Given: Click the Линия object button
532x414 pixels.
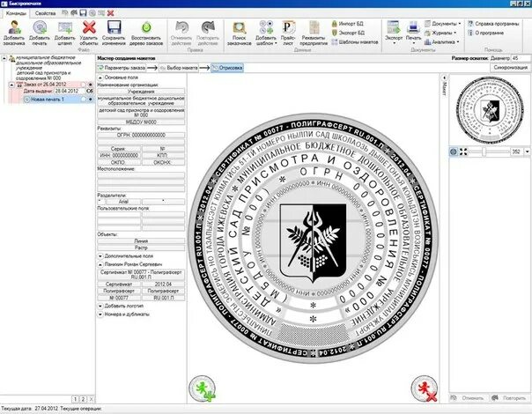Looking at the screenshot, I should click(141, 241).
